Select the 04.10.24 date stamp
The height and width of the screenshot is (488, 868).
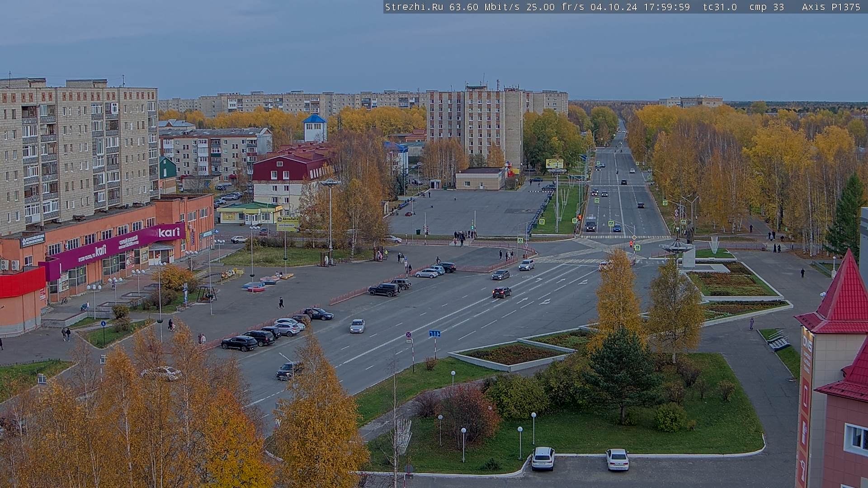613,7
